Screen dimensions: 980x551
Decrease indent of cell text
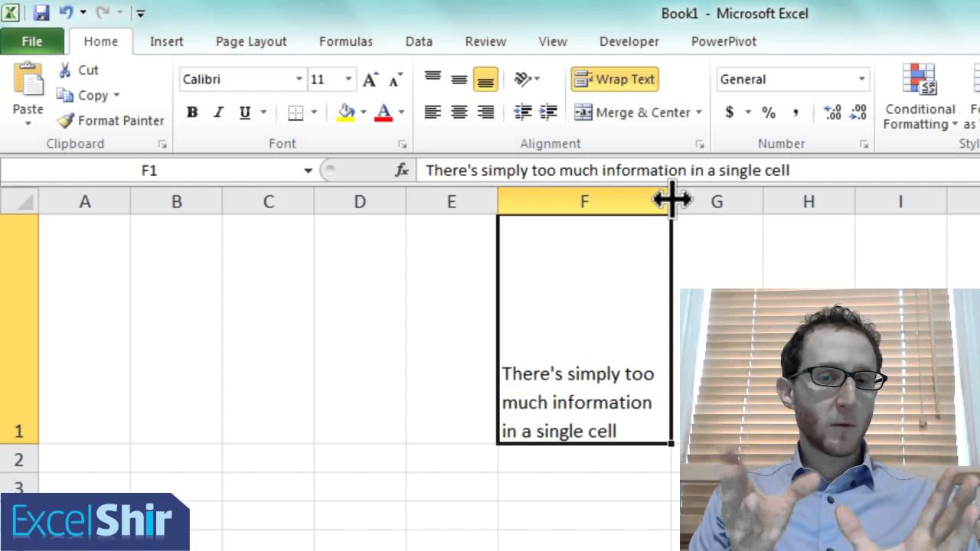[523, 112]
